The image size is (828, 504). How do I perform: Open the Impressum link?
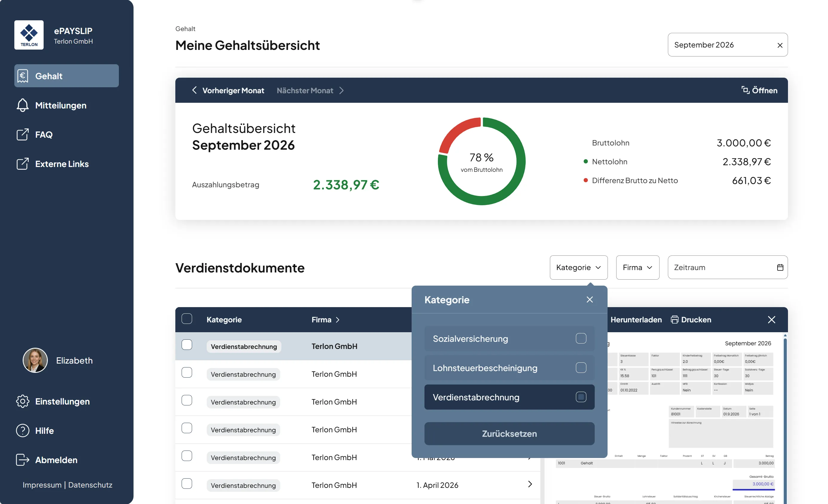(42, 485)
